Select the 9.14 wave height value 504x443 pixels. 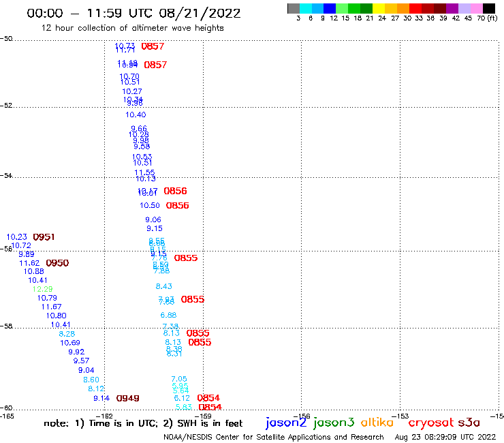(101, 398)
